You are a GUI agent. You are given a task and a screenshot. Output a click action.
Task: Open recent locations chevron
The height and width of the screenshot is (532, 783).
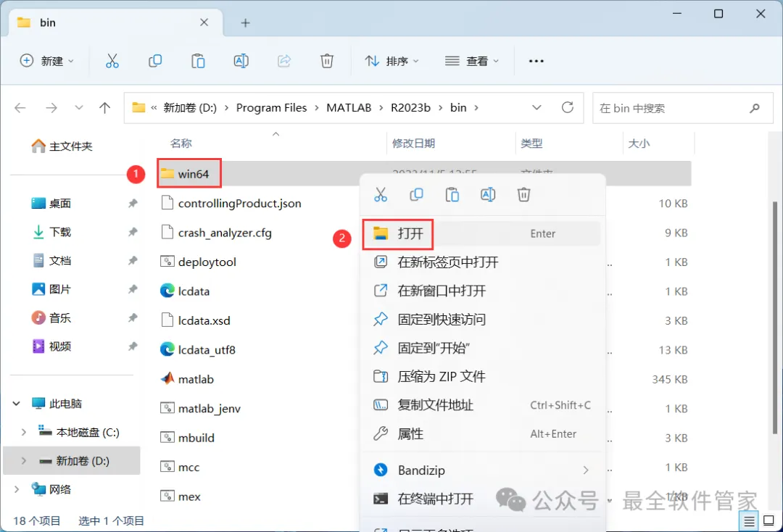79,108
